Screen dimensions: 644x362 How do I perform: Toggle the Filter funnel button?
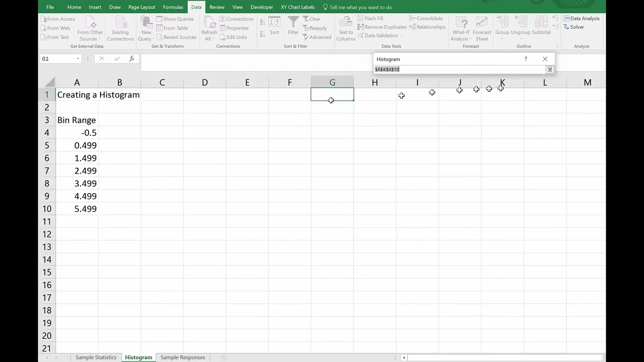[293, 26]
